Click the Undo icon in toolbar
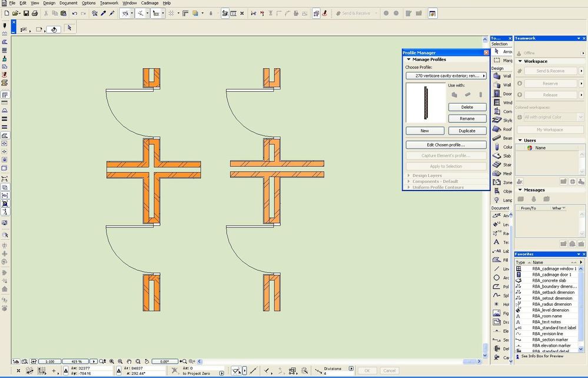588x378 pixels. (x=75, y=13)
